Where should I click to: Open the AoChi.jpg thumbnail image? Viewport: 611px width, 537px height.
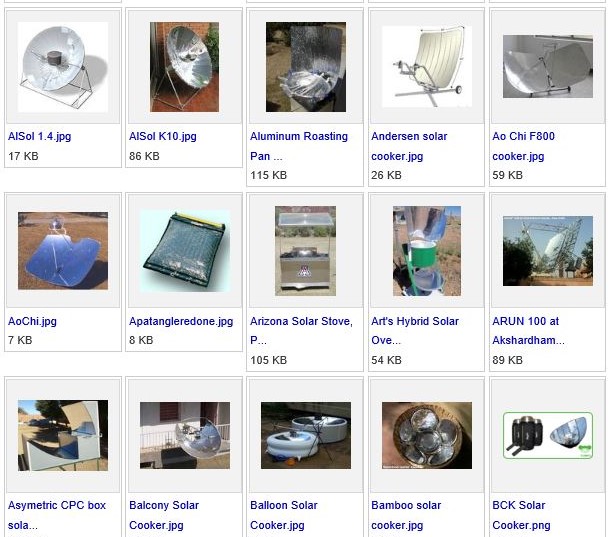click(63, 251)
